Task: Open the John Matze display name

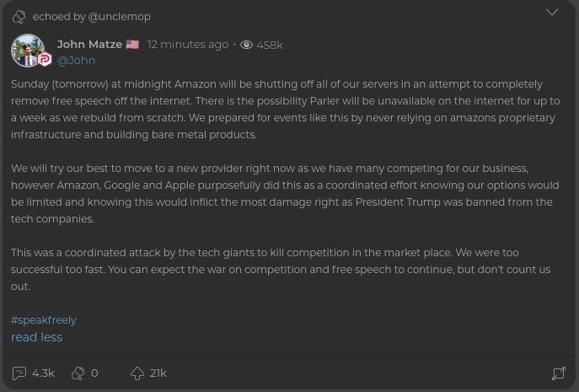Action: tap(89, 45)
